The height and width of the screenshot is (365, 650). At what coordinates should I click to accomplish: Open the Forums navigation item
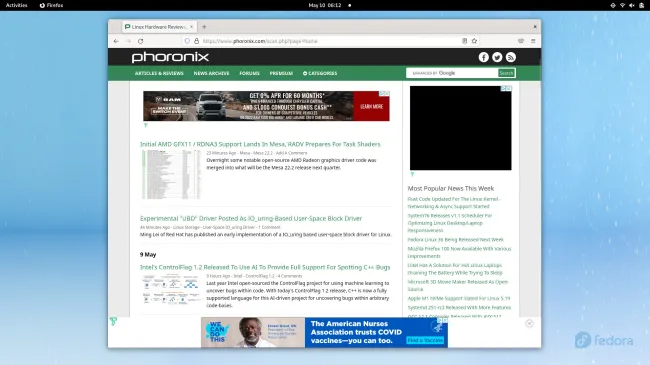point(249,73)
